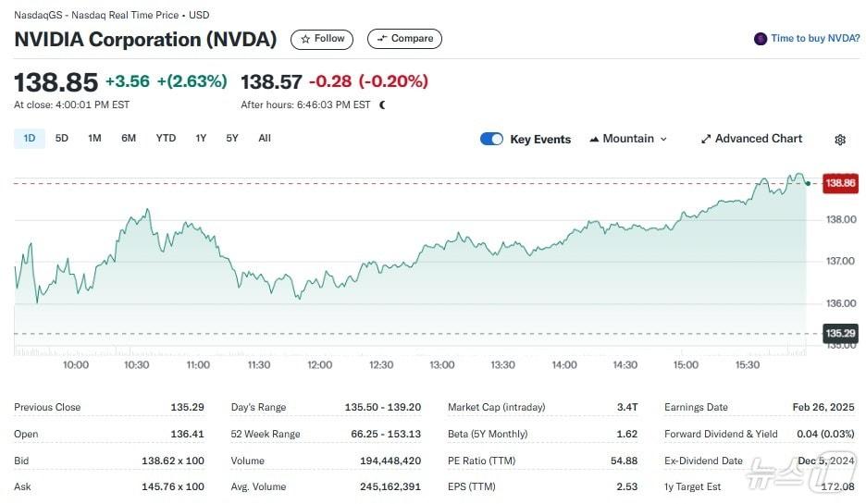Switch chart to YTD range
The width and height of the screenshot is (866, 504).
(x=166, y=139)
